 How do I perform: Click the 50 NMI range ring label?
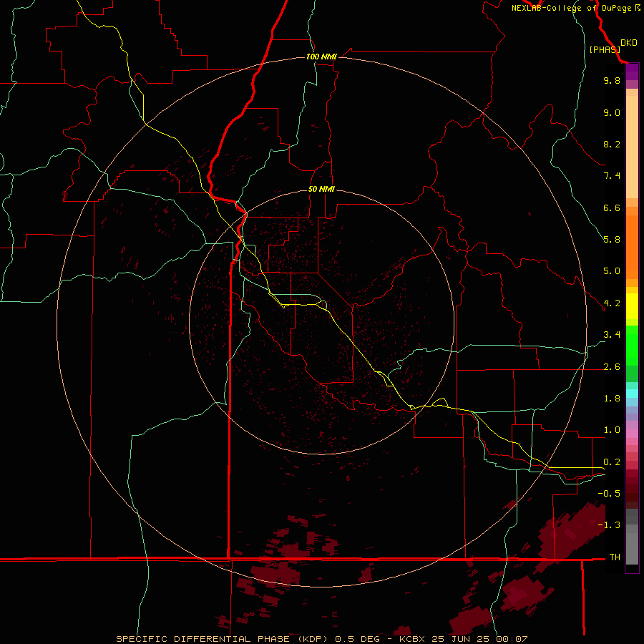click(321, 189)
